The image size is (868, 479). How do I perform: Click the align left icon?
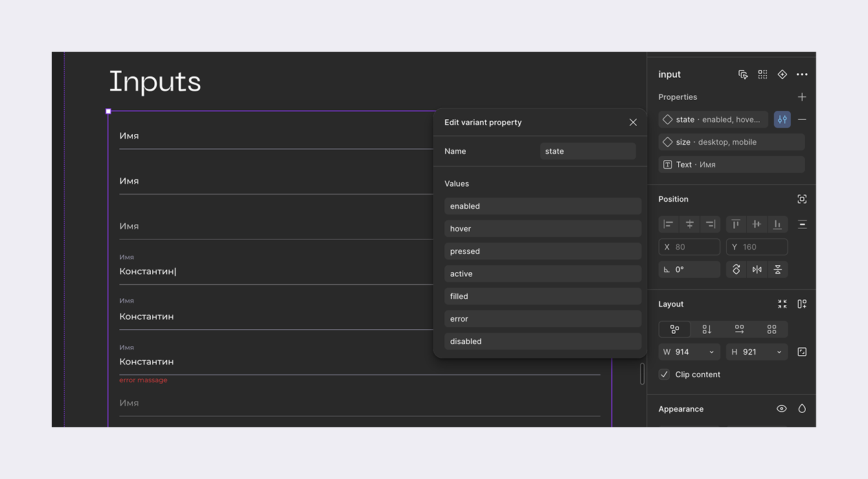[x=669, y=224]
